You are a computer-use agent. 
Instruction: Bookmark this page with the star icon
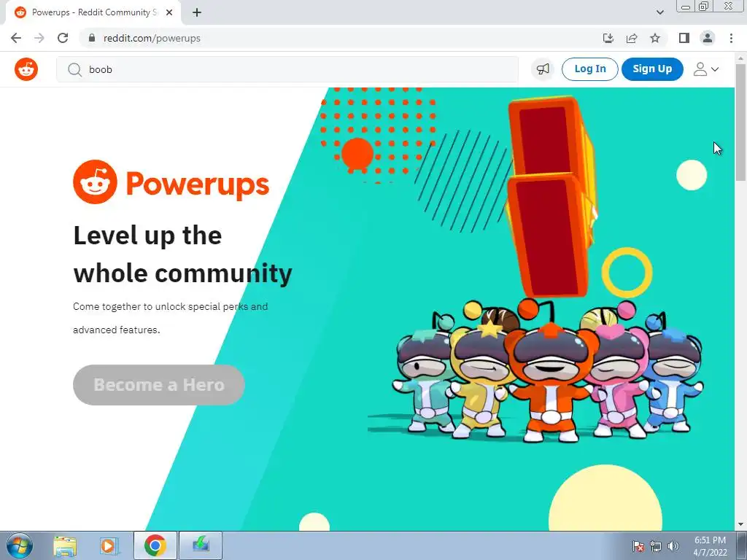pos(655,38)
